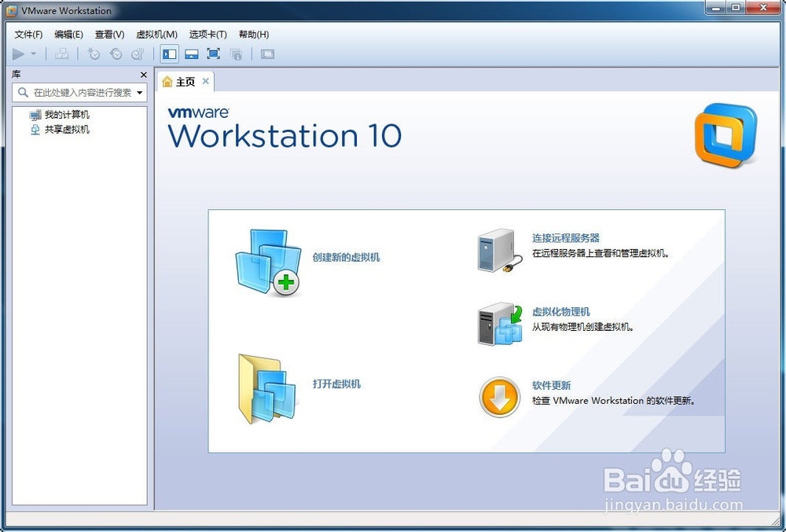Switch to the 主页 tab
Viewport: 786px width, 532px height.
tap(185, 81)
